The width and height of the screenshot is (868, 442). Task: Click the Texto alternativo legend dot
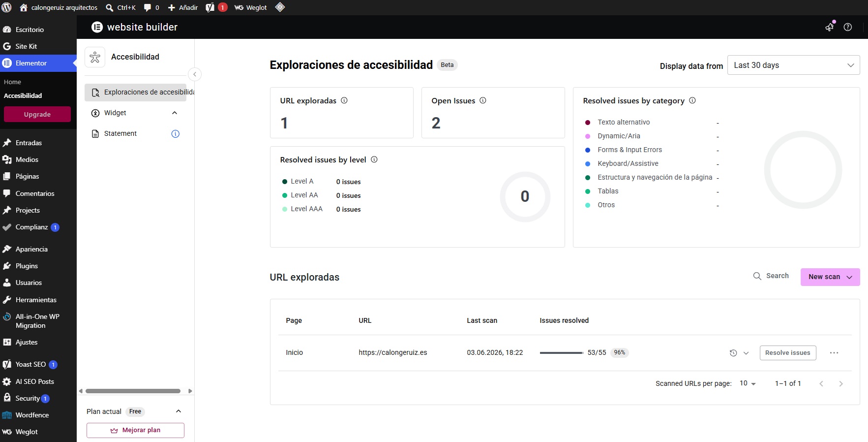click(x=588, y=123)
